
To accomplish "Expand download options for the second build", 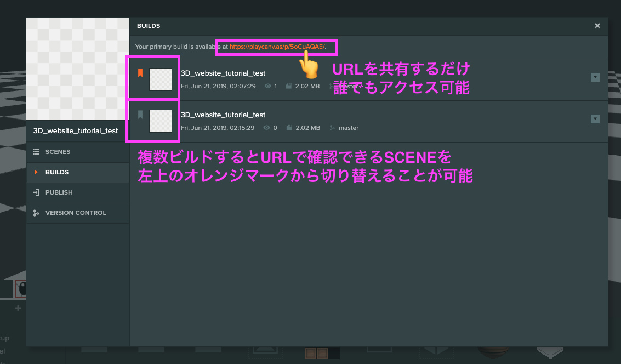I will pyautogui.click(x=595, y=119).
